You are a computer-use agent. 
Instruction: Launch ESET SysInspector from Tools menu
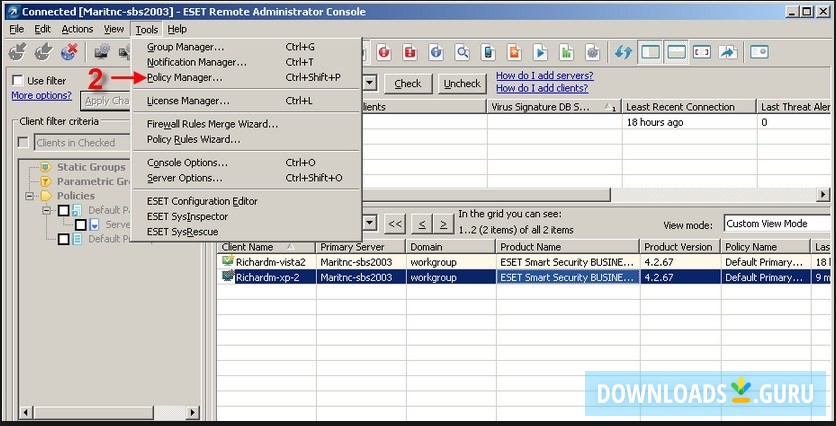pyautogui.click(x=246, y=216)
